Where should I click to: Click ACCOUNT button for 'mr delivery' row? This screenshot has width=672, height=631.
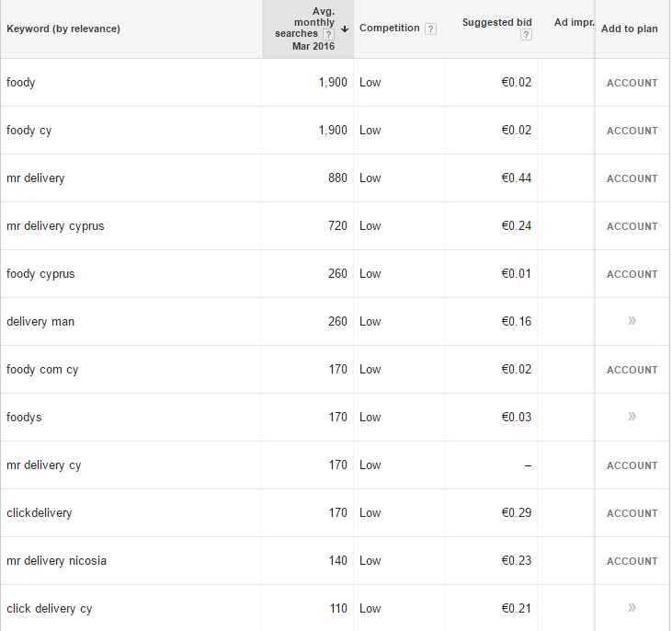tap(632, 178)
